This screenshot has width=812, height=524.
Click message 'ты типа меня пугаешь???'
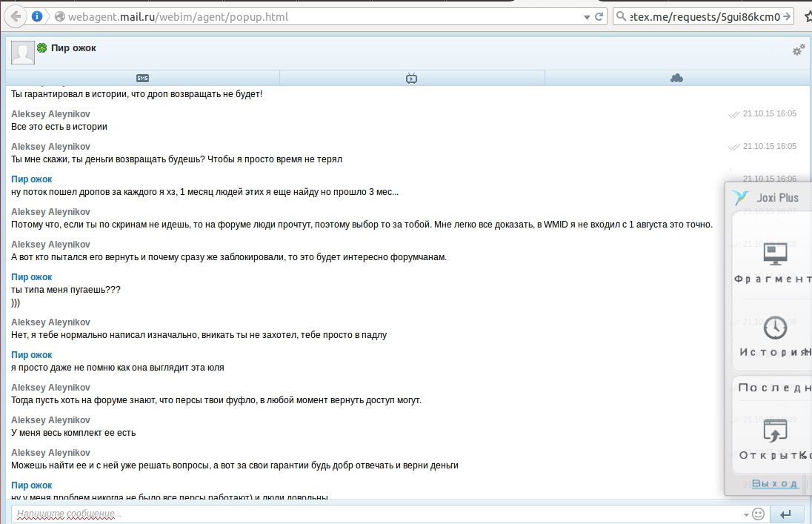pyautogui.click(x=66, y=290)
